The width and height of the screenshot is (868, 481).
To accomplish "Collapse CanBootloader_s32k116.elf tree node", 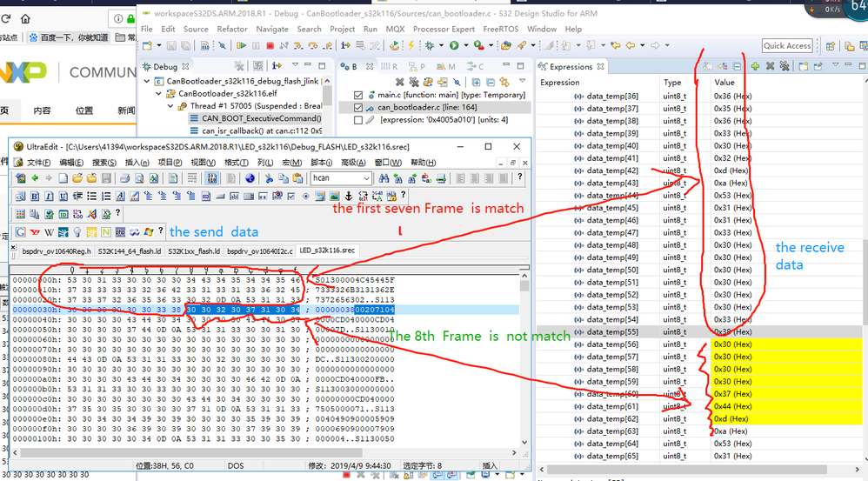I will 159,94.
